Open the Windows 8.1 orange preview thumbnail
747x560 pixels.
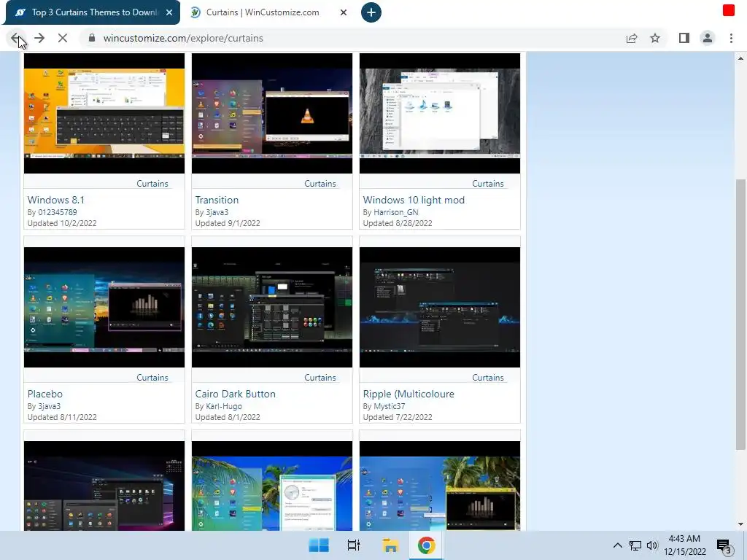(x=104, y=113)
